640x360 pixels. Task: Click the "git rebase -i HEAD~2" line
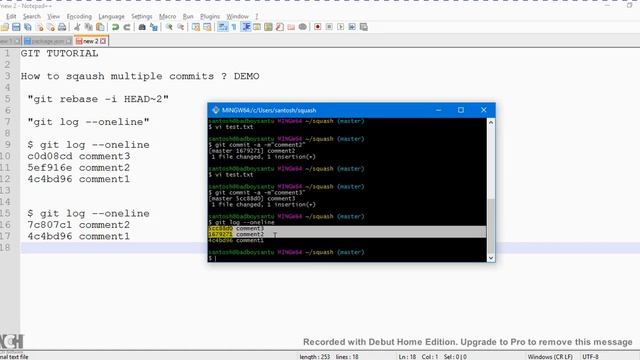[98, 99]
